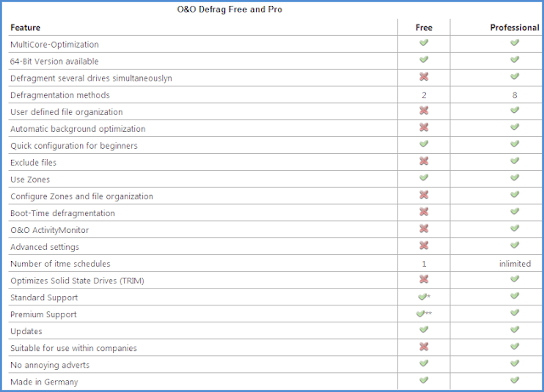The image size is (544, 392).
Task: Click the red X for Automatic background optimization
Action: [x=423, y=127]
